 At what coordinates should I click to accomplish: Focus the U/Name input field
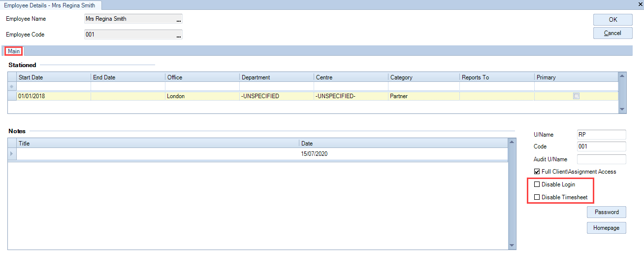coord(601,135)
